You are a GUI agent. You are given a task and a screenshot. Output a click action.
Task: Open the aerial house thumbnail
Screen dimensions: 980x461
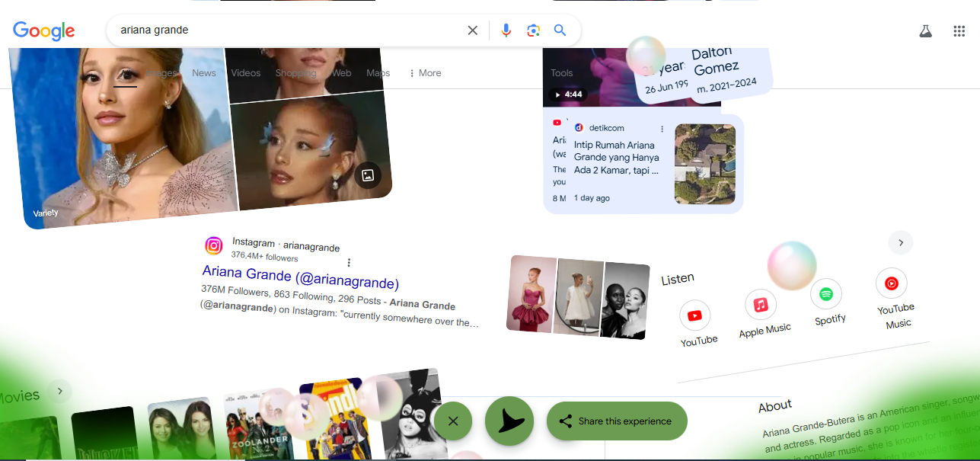click(705, 164)
